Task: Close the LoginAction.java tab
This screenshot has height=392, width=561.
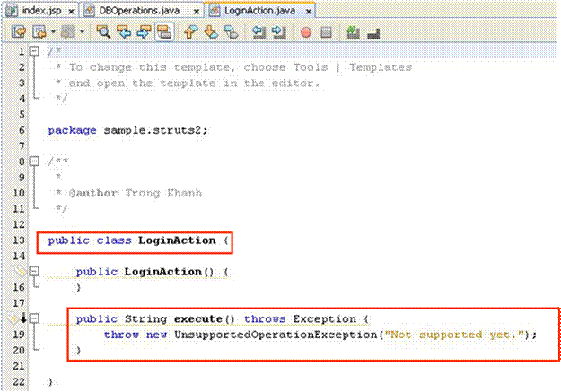Action: coord(309,12)
